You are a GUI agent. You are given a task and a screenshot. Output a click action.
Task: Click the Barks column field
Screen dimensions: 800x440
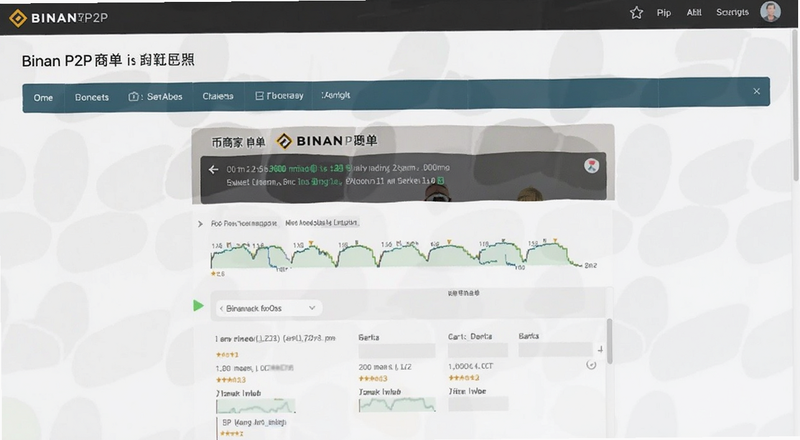555,350
